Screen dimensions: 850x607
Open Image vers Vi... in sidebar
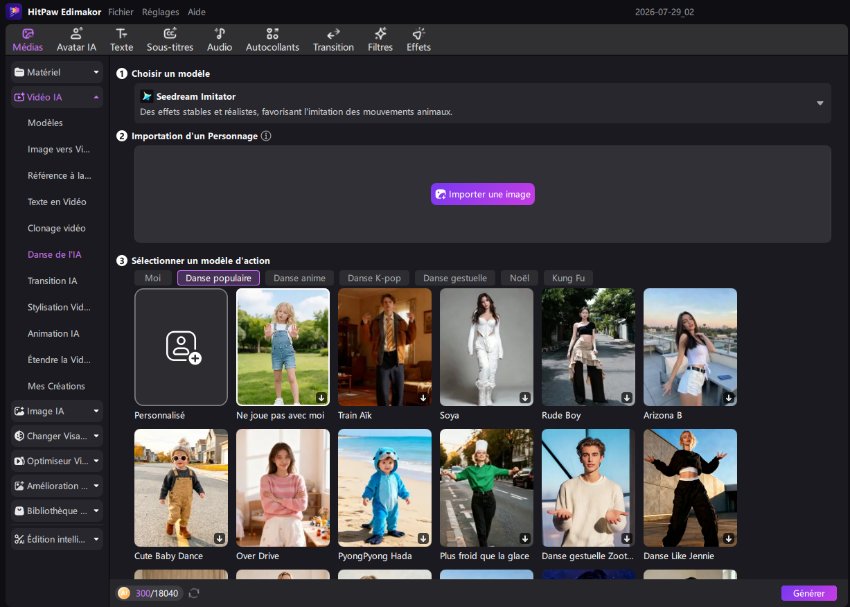click(x=59, y=150)
